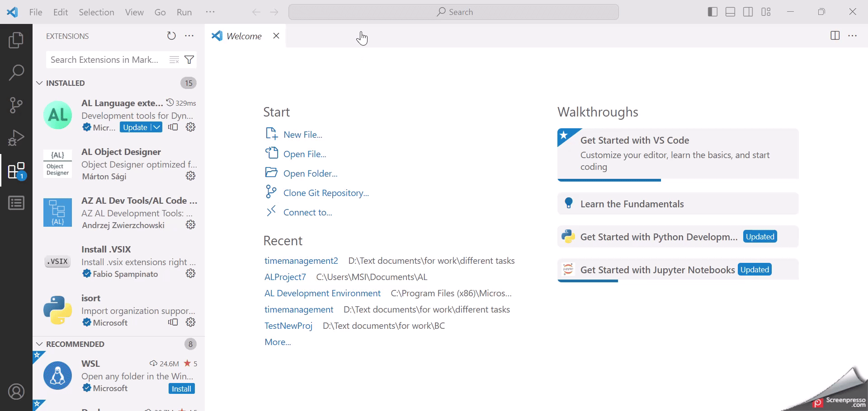Toggle the bottom panel visibility

730,12
